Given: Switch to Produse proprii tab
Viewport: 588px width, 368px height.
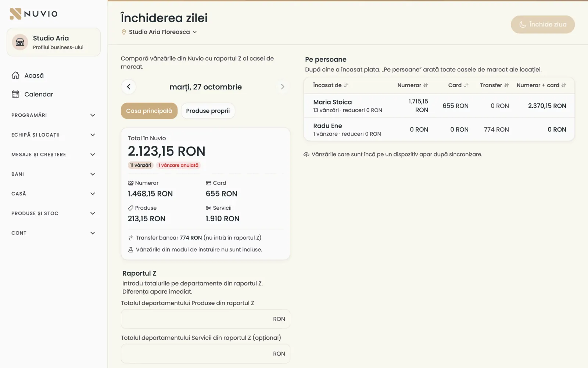Looking at the screenshot, I should 208,111.
